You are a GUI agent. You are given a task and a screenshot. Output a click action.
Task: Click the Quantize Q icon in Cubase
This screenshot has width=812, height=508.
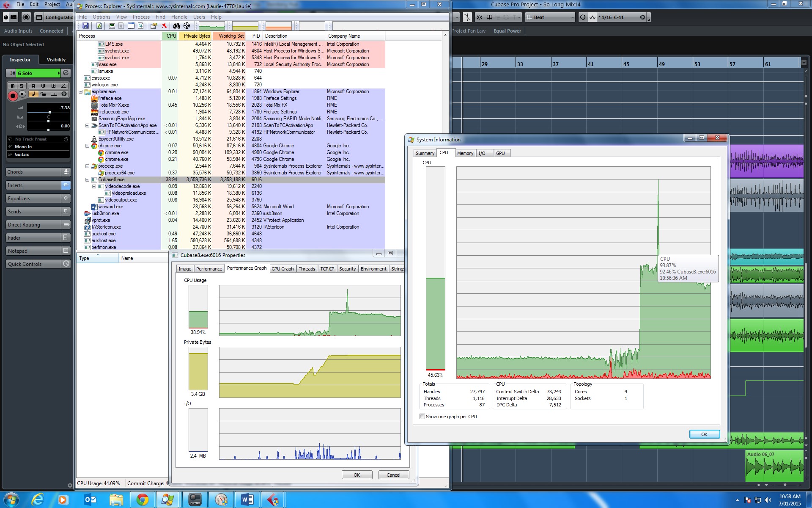tap(583, 17)
